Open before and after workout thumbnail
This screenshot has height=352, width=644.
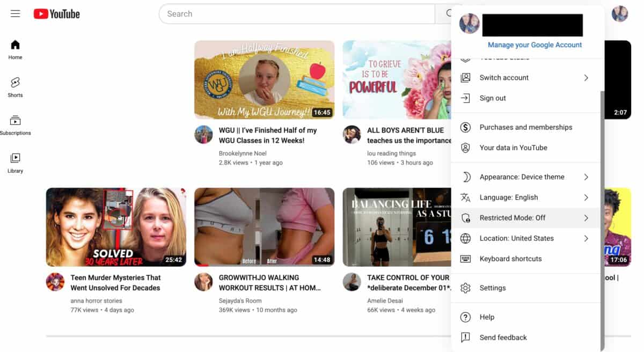click(264, 227)
